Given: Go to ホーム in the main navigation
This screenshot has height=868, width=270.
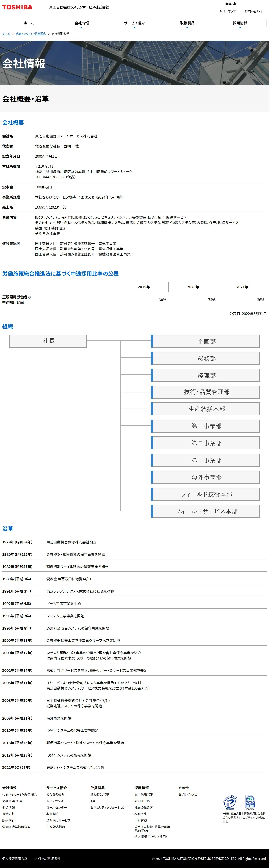Looking at the screenshot, I should pos(29,23).
